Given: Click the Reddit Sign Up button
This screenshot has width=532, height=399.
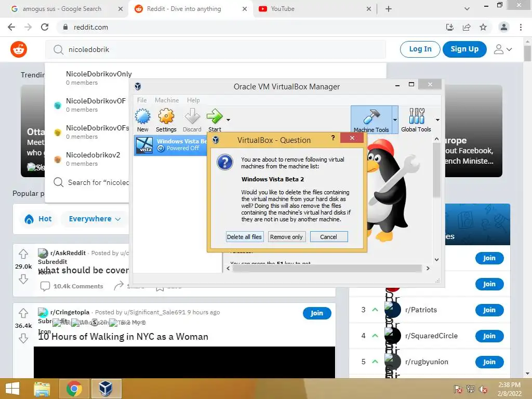Looking at the screenshot, I should pyautogui.click(x=464, y=49).
